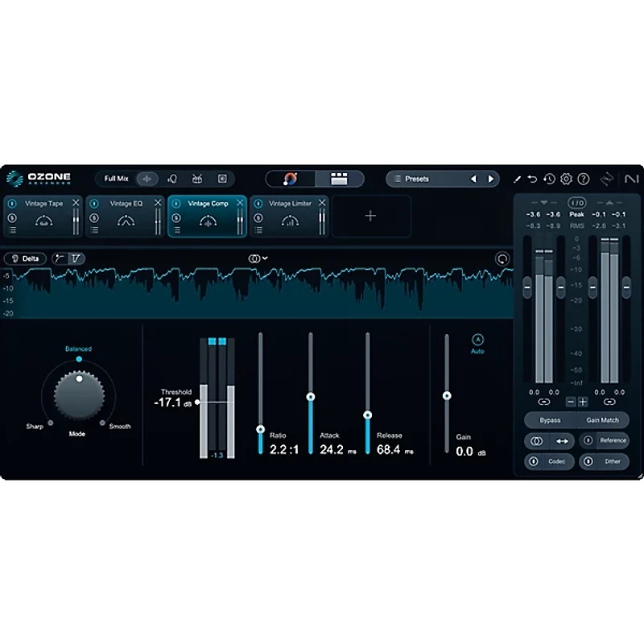Select the drums stem focus icon
The image size is (644, 644).
tap(197, 179)
